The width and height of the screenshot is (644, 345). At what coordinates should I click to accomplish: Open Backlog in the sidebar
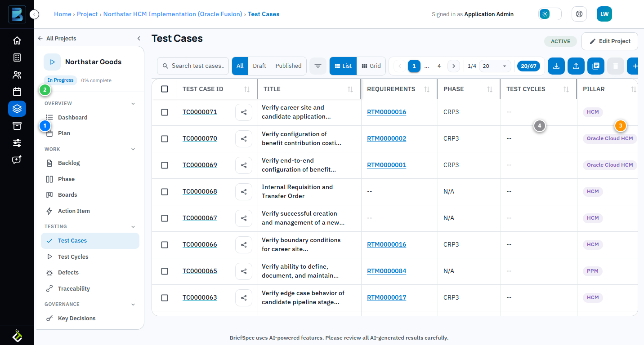90,163
